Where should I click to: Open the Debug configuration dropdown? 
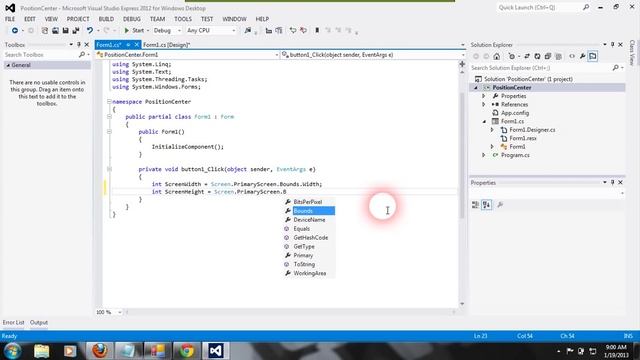(167, 31)
